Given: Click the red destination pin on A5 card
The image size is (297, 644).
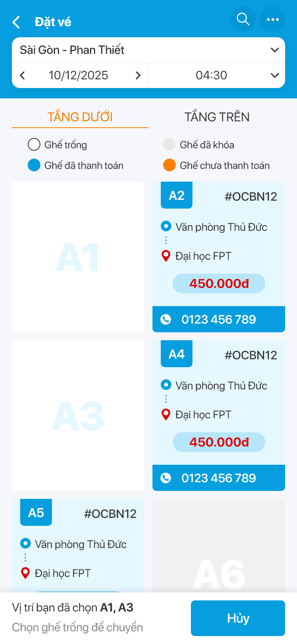Looking at the screenshot, I should click(x=25, y=573).
